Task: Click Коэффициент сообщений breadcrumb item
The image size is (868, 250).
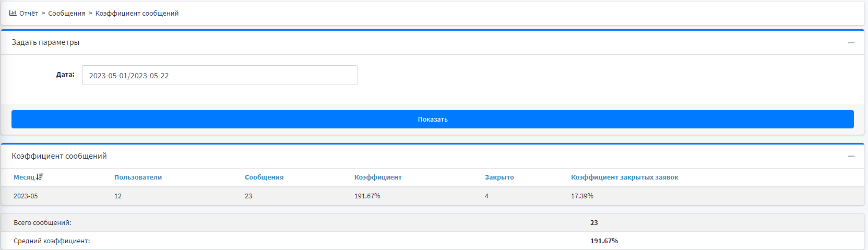Action: 137,14
